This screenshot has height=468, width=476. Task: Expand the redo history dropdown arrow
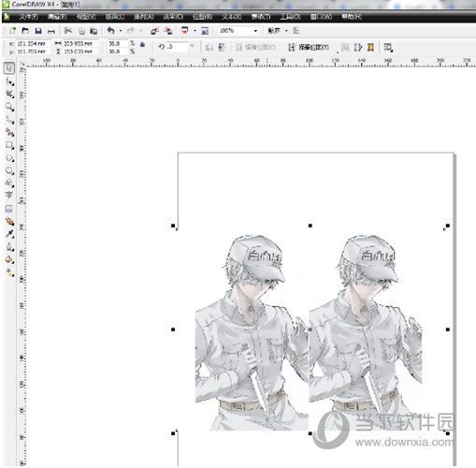(140, 31)
